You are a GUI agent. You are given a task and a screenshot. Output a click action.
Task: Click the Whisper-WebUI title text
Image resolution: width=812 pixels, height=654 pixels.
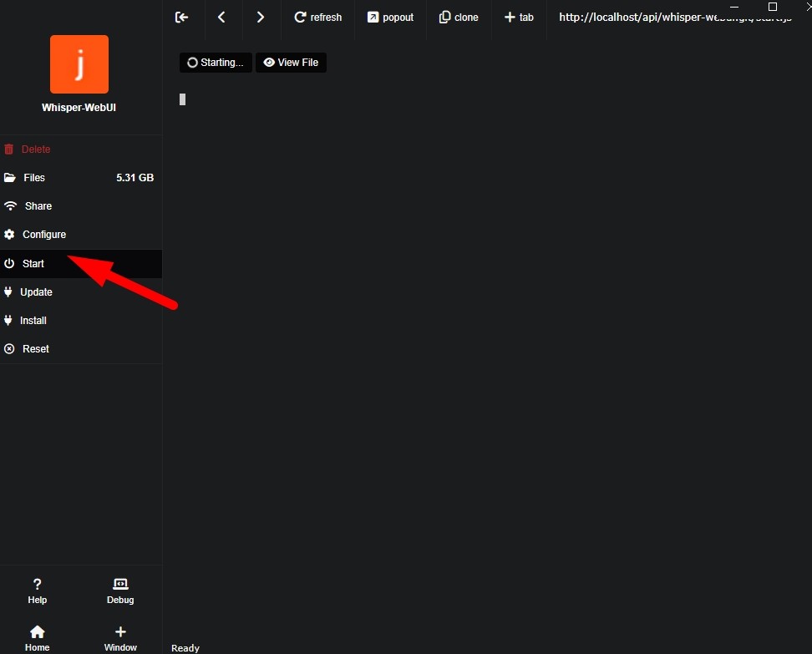tap(79, 108)
